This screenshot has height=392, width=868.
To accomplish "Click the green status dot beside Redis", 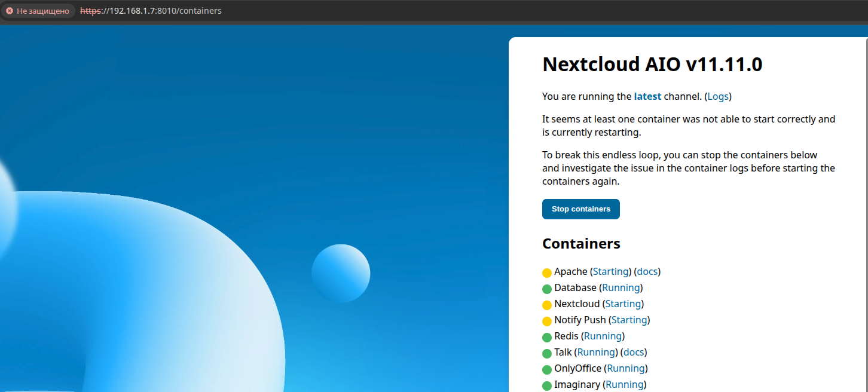I will click(x=547, y=337).
